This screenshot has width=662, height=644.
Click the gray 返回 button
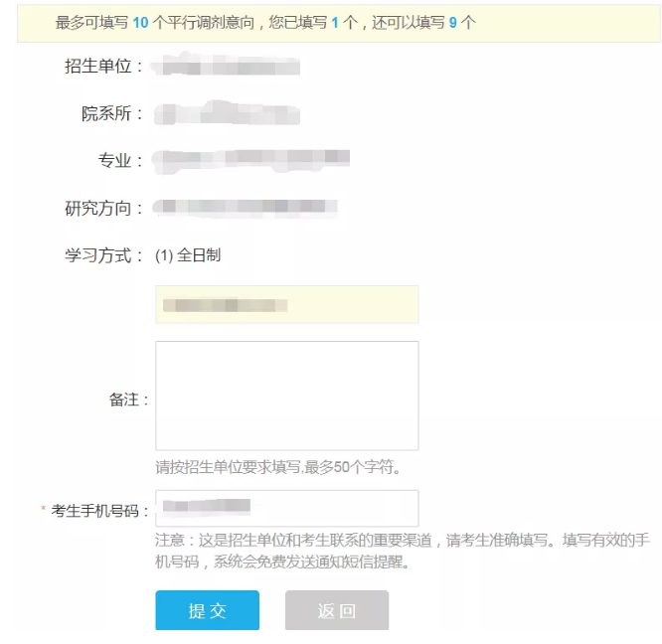coord(337,610)
